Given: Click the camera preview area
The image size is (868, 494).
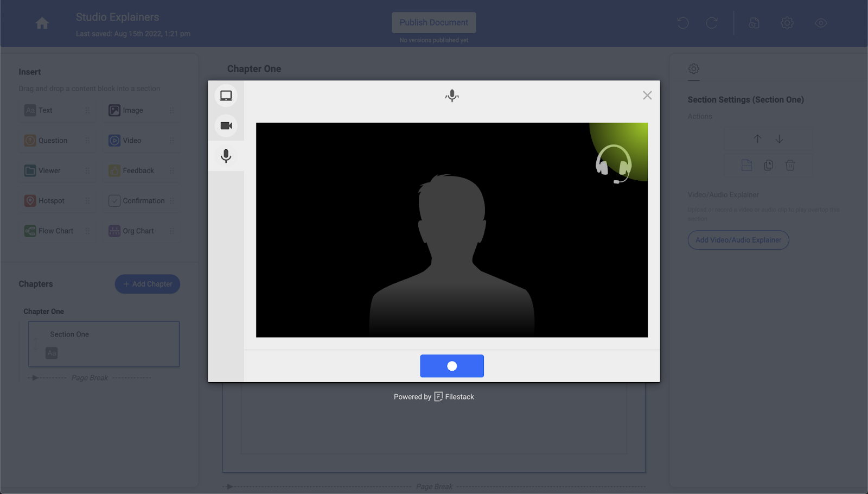Looking at the screenshot, I should (452, 230).
